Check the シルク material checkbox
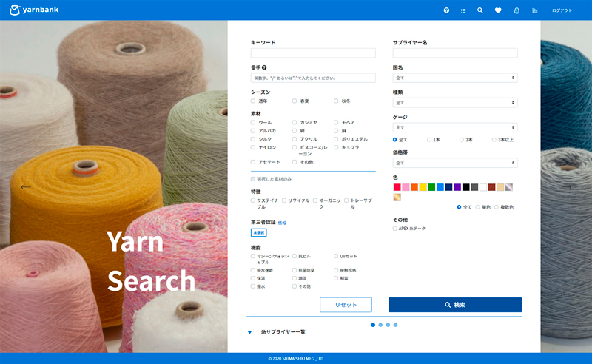Image resolution: width=592 pixels, height=364 pixels. click(x=253, y=139)
